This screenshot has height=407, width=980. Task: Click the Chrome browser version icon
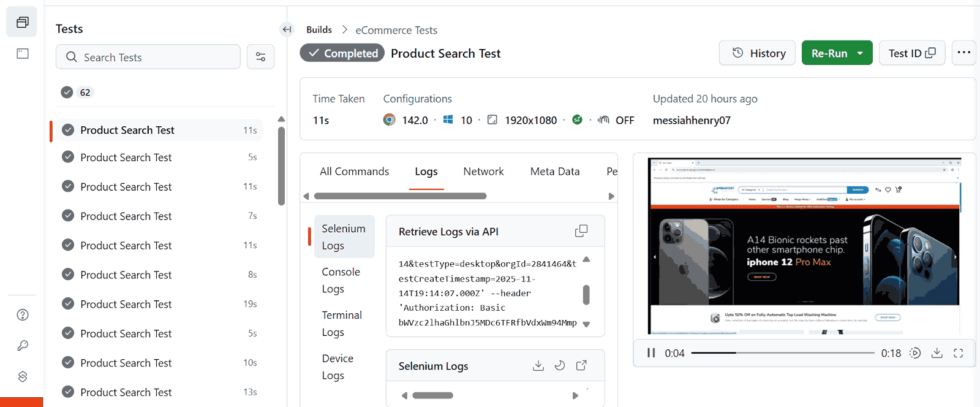pos(389,120)
